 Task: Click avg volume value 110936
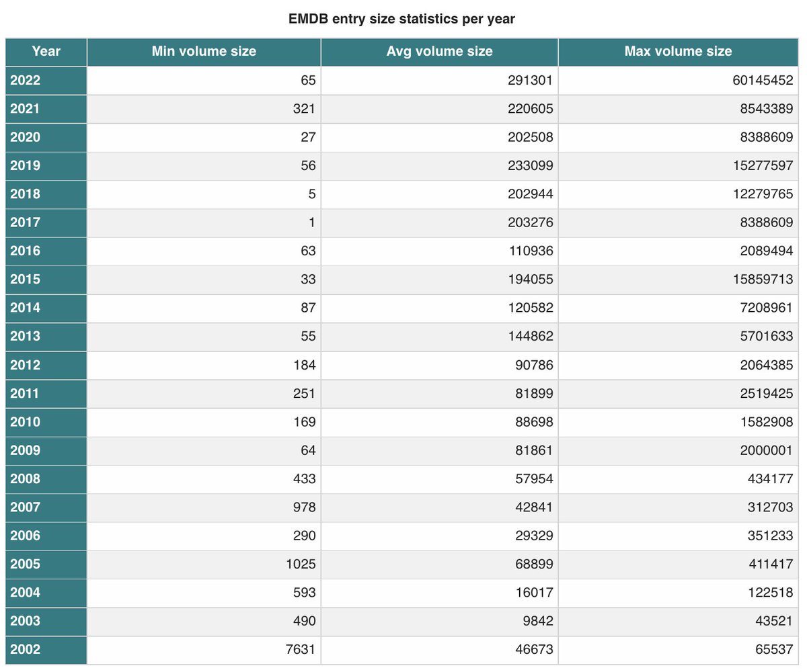[x=531, y=251]
